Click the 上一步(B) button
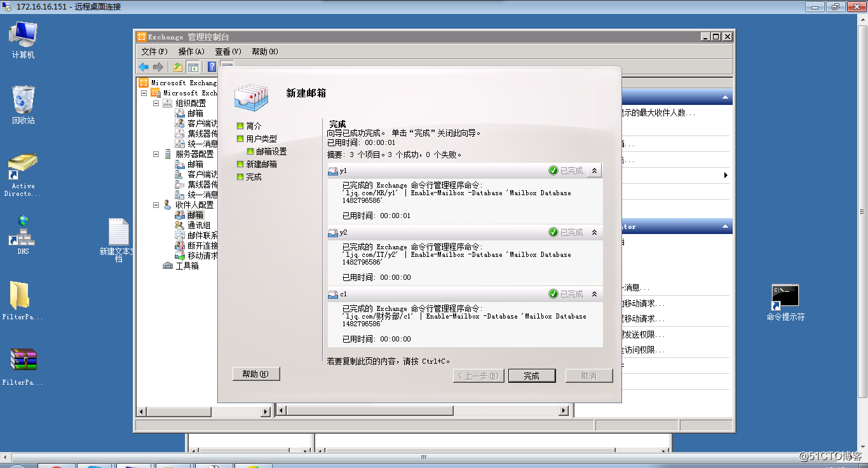 click(478, 376)
